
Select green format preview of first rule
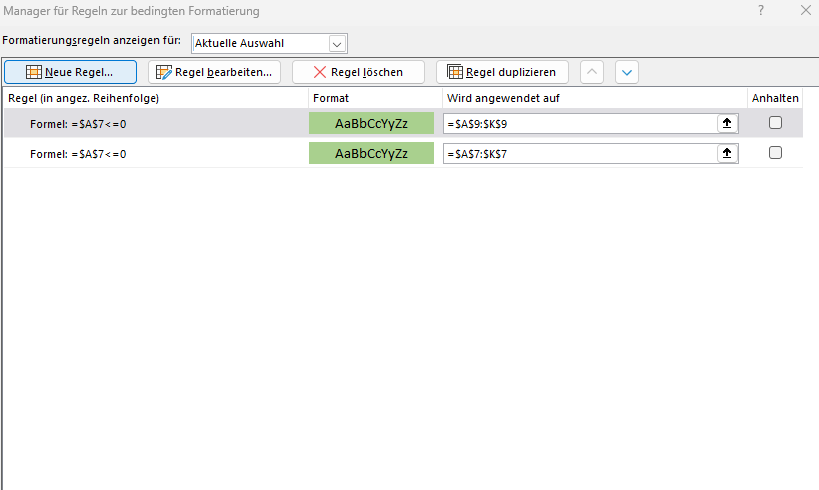[371, 123]
